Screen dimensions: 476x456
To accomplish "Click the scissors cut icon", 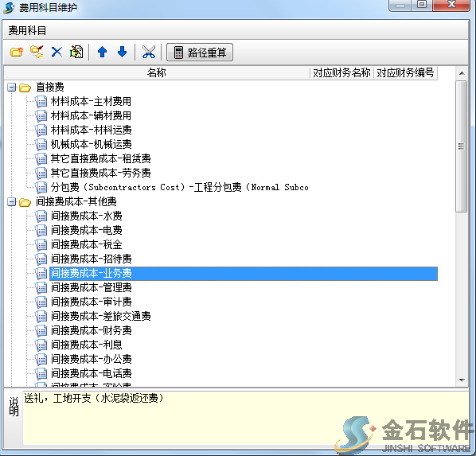I will (x=148, y=53).
